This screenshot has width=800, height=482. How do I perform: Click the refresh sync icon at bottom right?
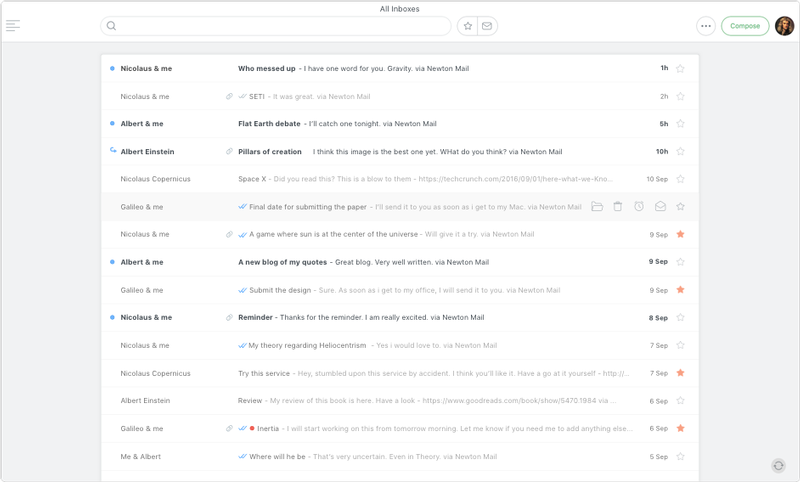point(779,466)
